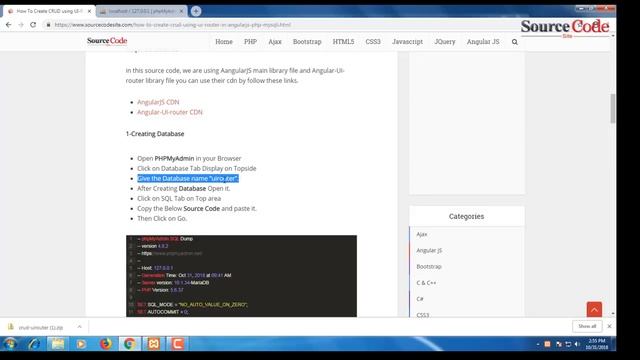The width and height of the screenshot is (640, 360).
Task: Launch Internet Explorer from the taskbar
Action: [x=34, y=344]
